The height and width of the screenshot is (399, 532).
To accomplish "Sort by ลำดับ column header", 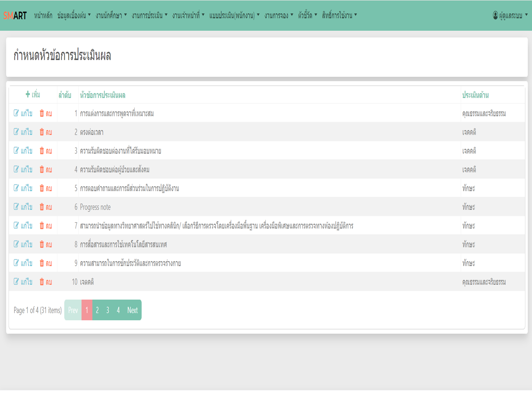I will (65, 95).
